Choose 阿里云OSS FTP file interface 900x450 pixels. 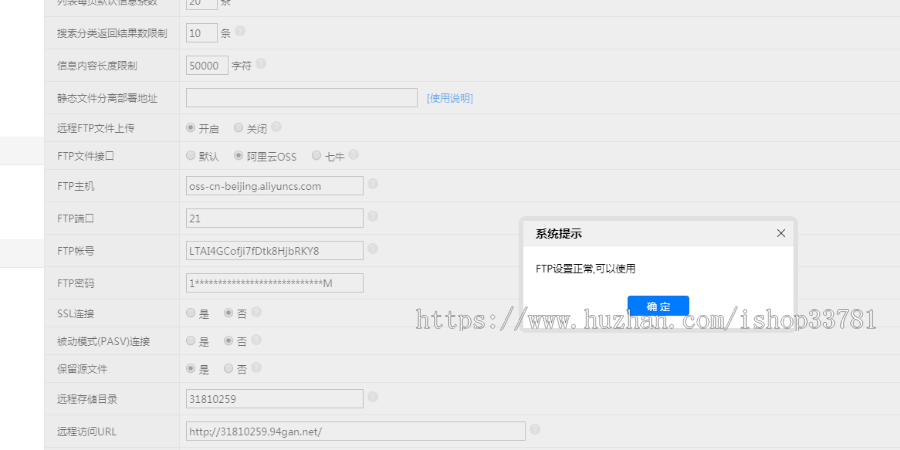[x=238, y=155]
